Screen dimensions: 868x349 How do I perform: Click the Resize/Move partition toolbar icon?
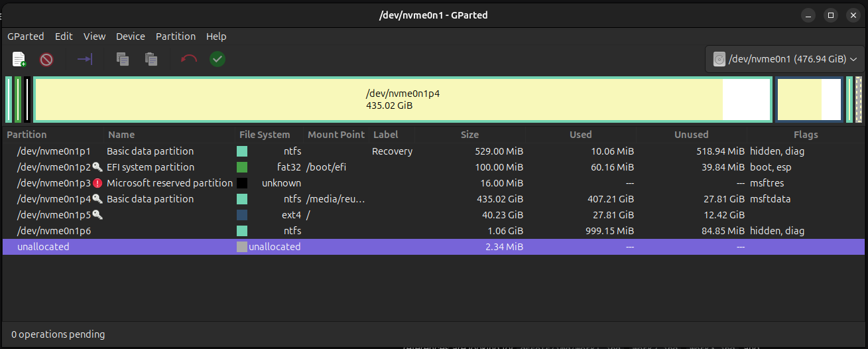85,60
